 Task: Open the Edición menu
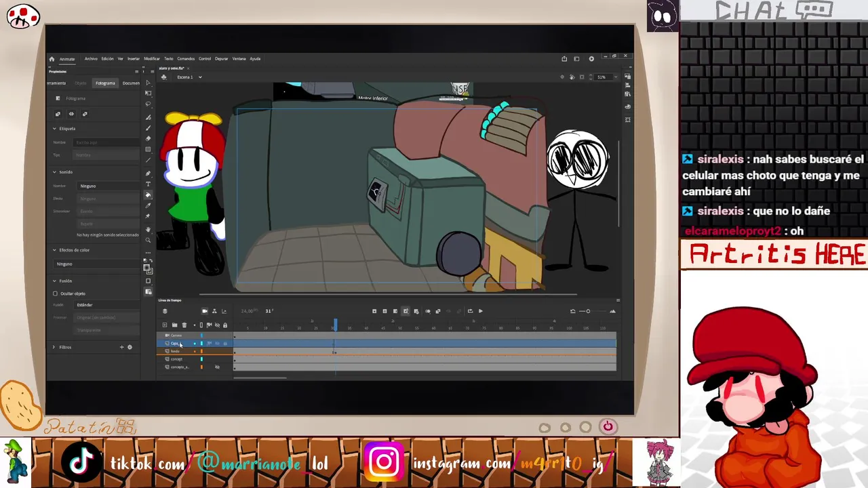tap(108, 59)
